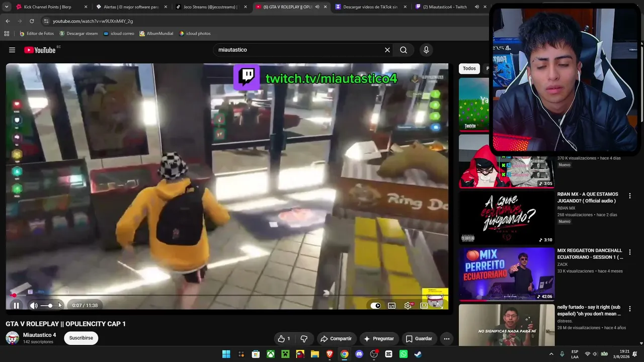Open the nelly furtado say it right title
This screenshot has width=644, height=362.
point(589,311)
